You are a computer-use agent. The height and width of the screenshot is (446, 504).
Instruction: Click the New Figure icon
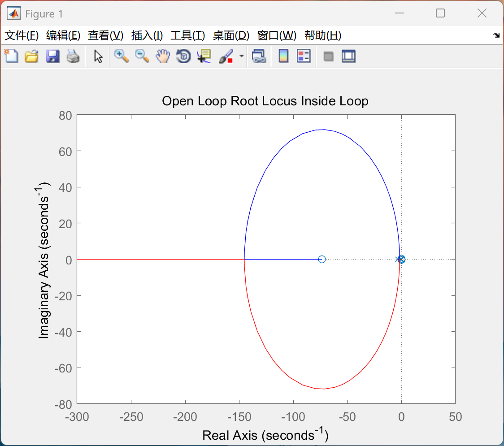(x=11, y=56)
